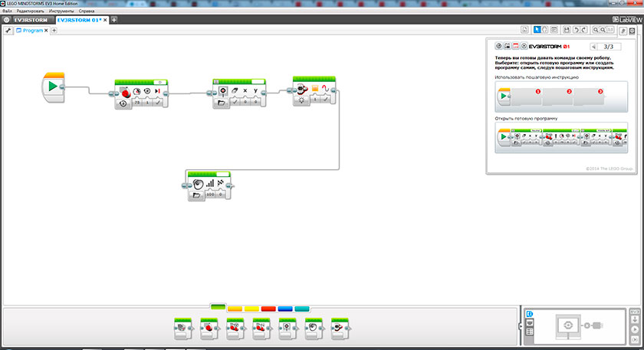Toggle the display block clear screen checkmark
Image resolution: width=644 pixels, height=350 pixels.
point(235,101)
